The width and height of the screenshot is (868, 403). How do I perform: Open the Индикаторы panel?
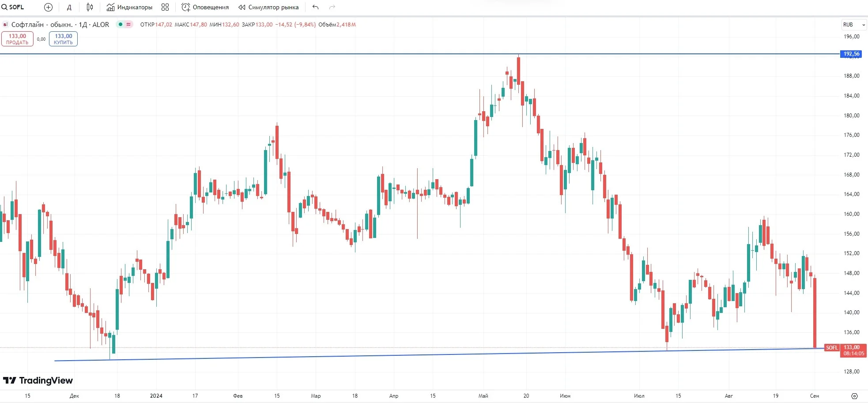click(x=129, y=7)
